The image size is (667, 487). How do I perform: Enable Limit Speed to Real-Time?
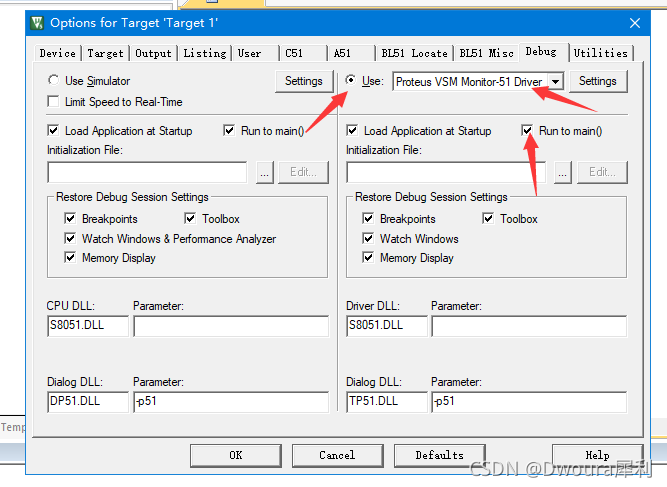click(53, 102)
